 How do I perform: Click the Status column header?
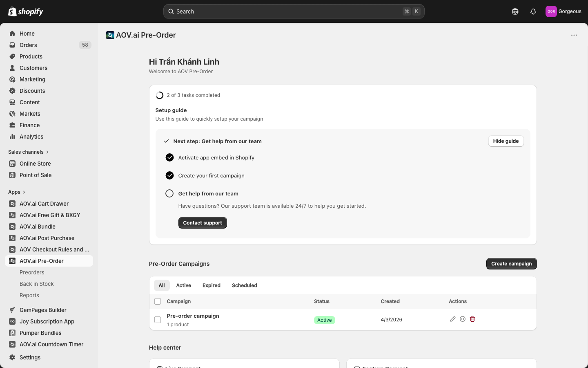322,301
